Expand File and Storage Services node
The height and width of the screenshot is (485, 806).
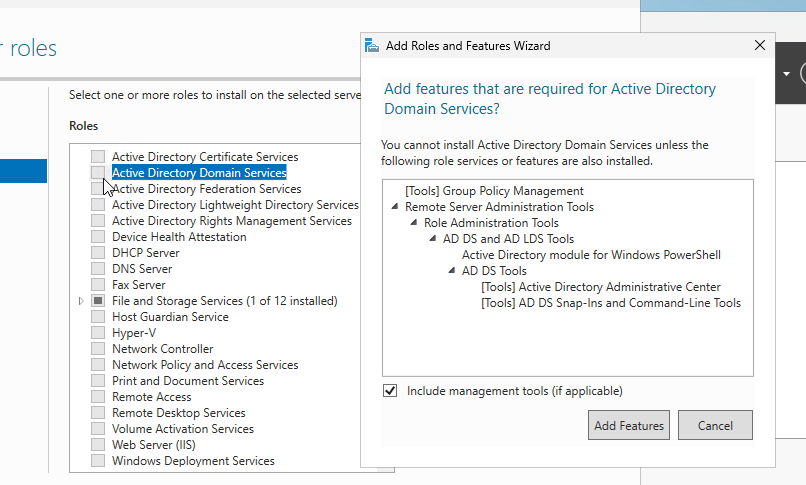pos(81,301)
